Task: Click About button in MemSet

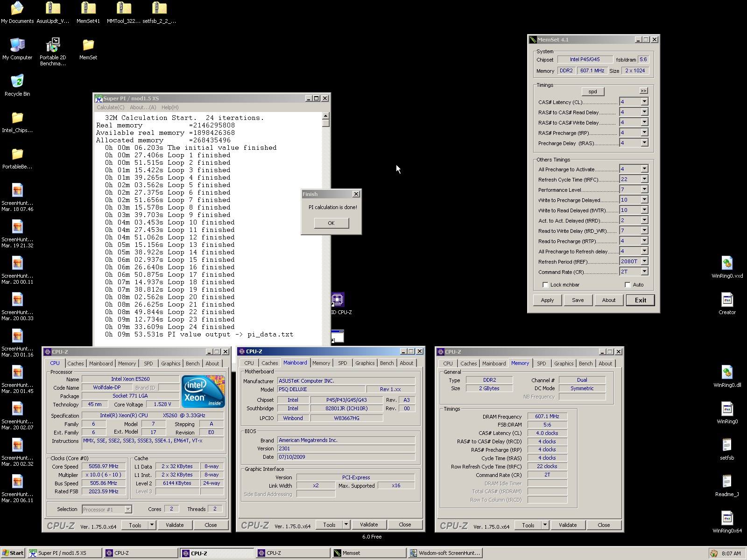Action: (x=608, y=300)
